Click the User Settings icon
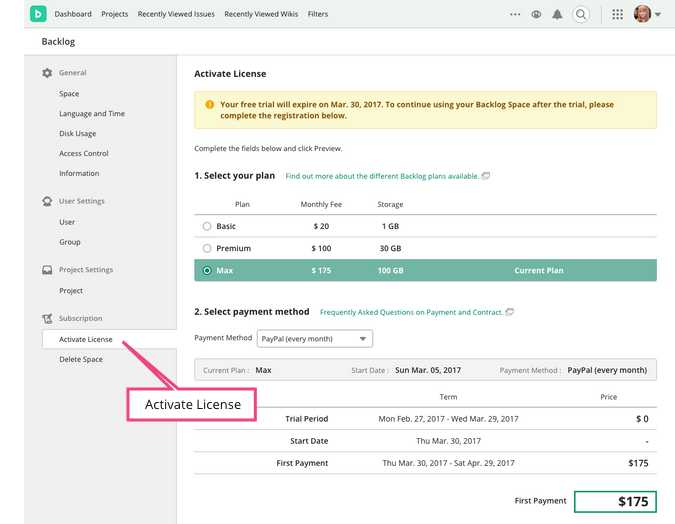The height and width of the screenshot is (524, 675). point(47,201)
